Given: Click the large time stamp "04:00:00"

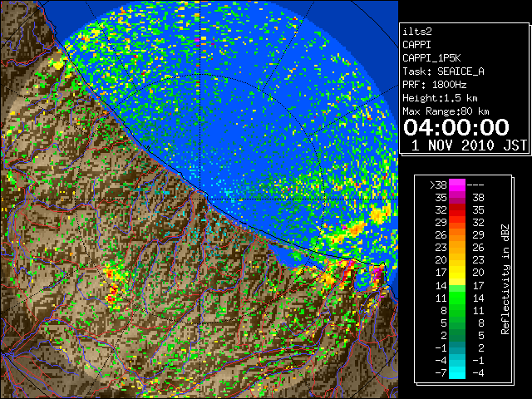Looking at the screenshot, I should [x=456, y=127].
